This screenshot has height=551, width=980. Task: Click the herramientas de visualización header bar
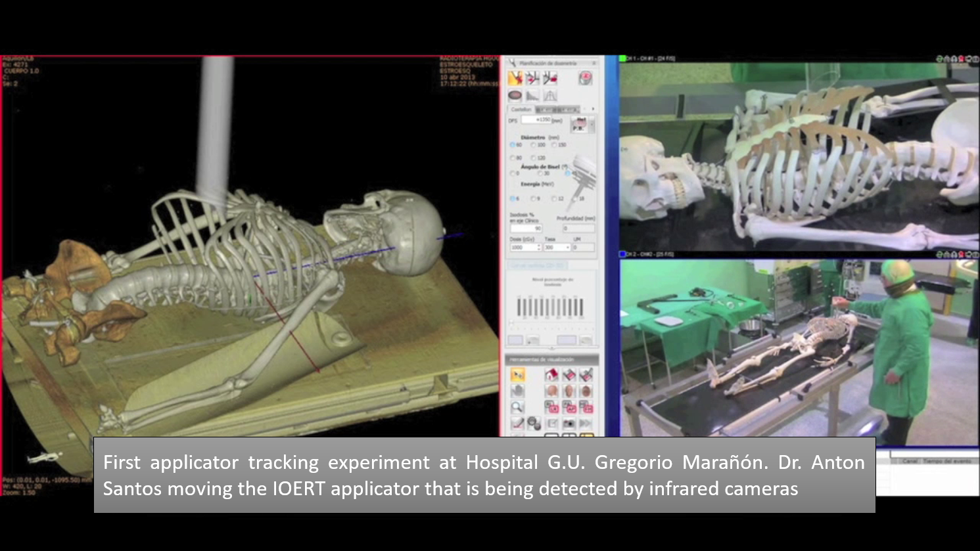pyautogui.click(x=542, y=359)
